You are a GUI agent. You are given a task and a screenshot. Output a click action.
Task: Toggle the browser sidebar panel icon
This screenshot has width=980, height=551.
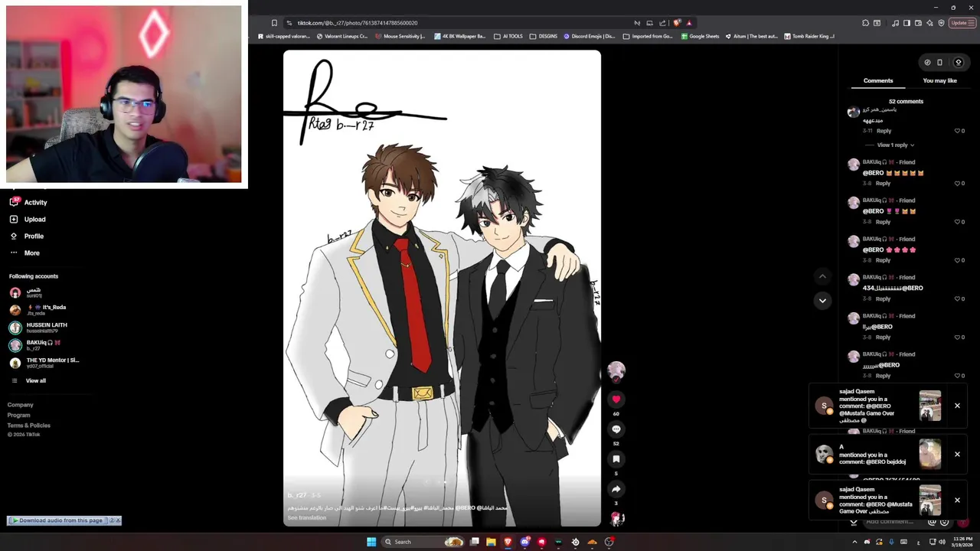click(906, 23)
